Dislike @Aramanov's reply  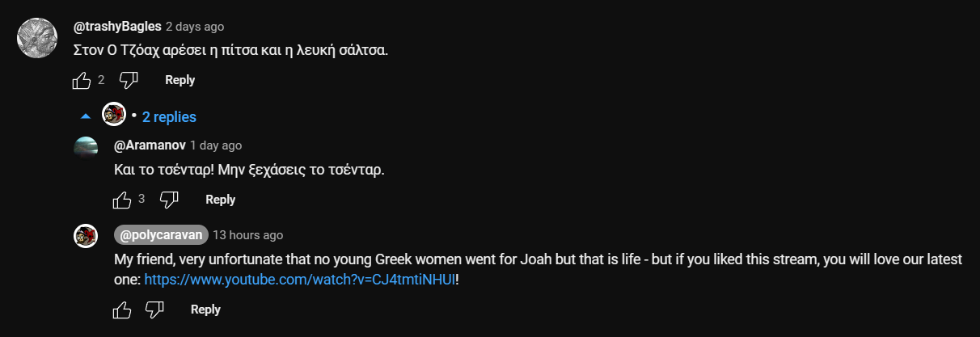(x=169, y=200)
